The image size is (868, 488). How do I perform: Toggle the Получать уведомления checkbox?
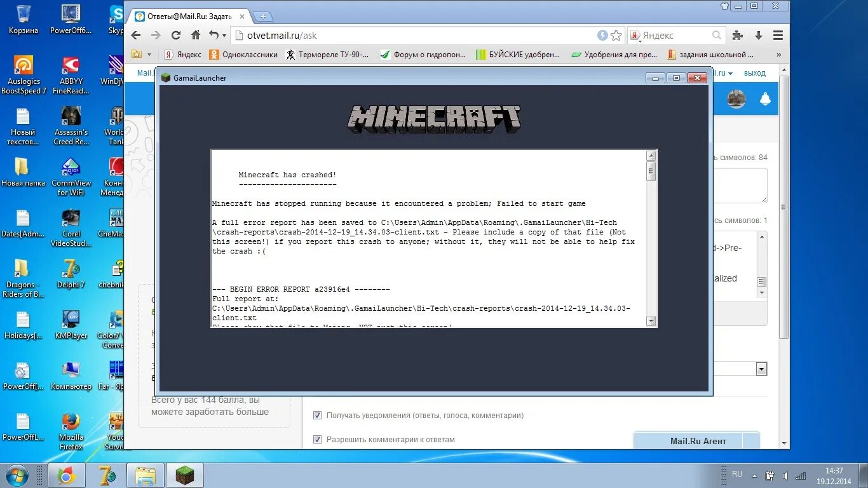click(318, 416)
